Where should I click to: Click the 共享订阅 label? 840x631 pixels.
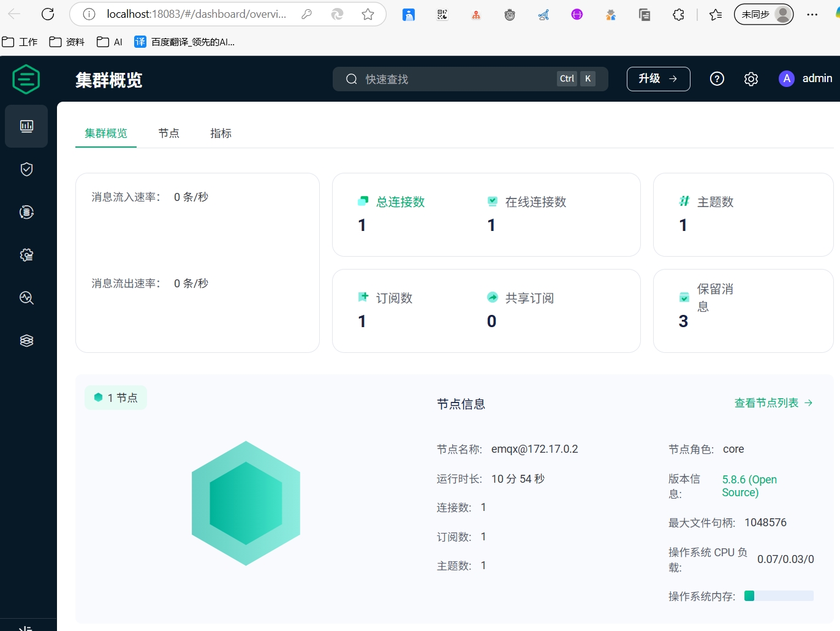[529, 298]
